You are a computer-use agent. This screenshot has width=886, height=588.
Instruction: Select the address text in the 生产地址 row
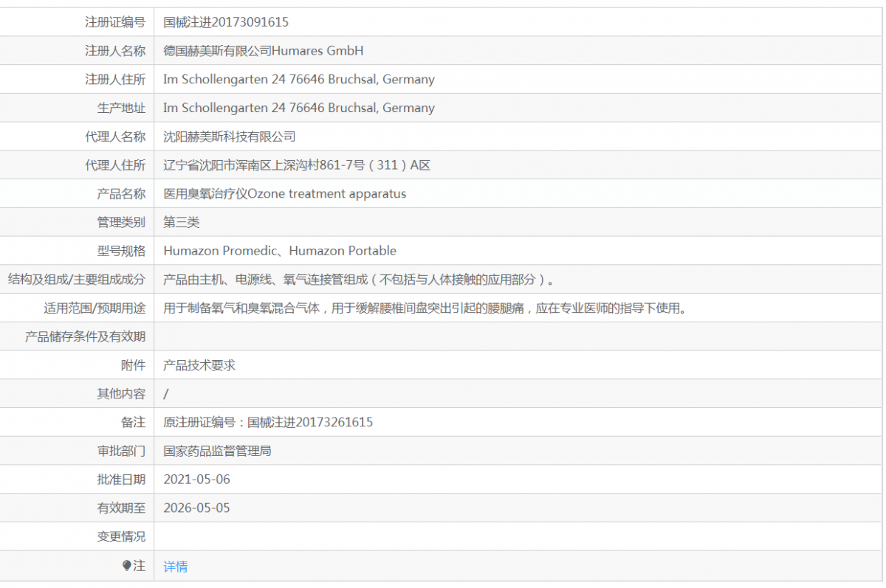(299, 108)
